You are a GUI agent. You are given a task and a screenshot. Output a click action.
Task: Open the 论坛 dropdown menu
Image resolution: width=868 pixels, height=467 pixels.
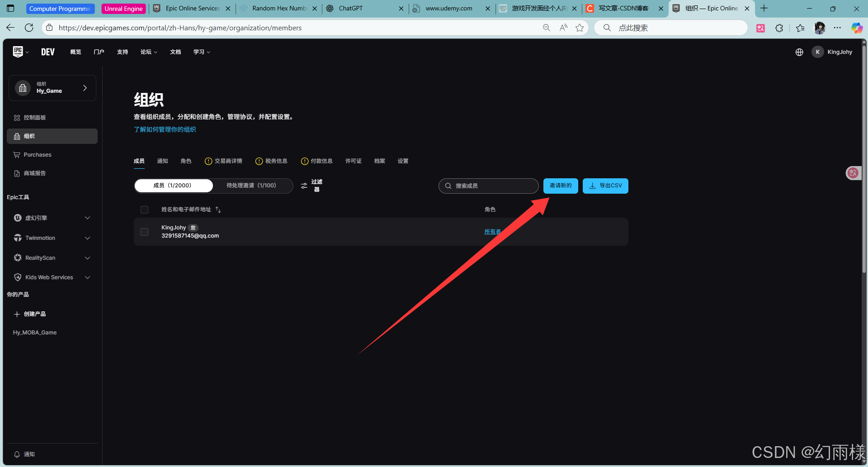pyautogui.click(x=149, y=52)
